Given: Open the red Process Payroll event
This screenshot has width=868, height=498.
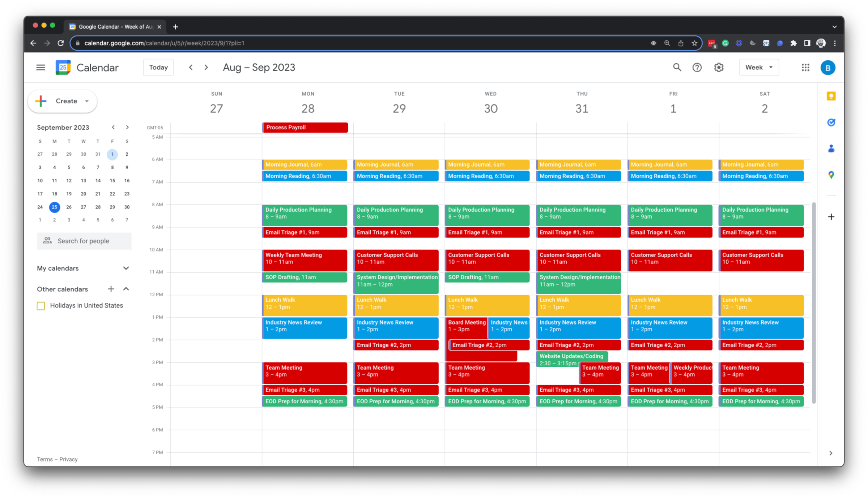Looking at the screenshot, I should coord(305,128).
